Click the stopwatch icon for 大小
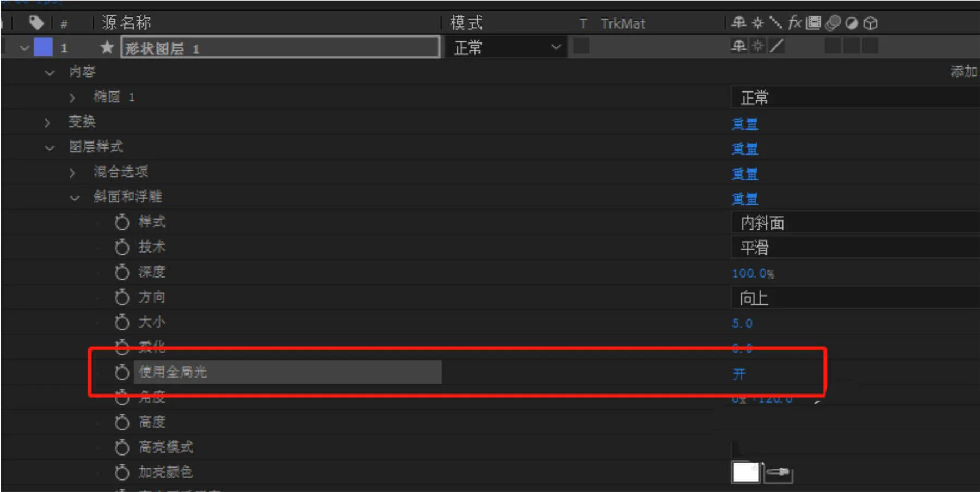 122,322
